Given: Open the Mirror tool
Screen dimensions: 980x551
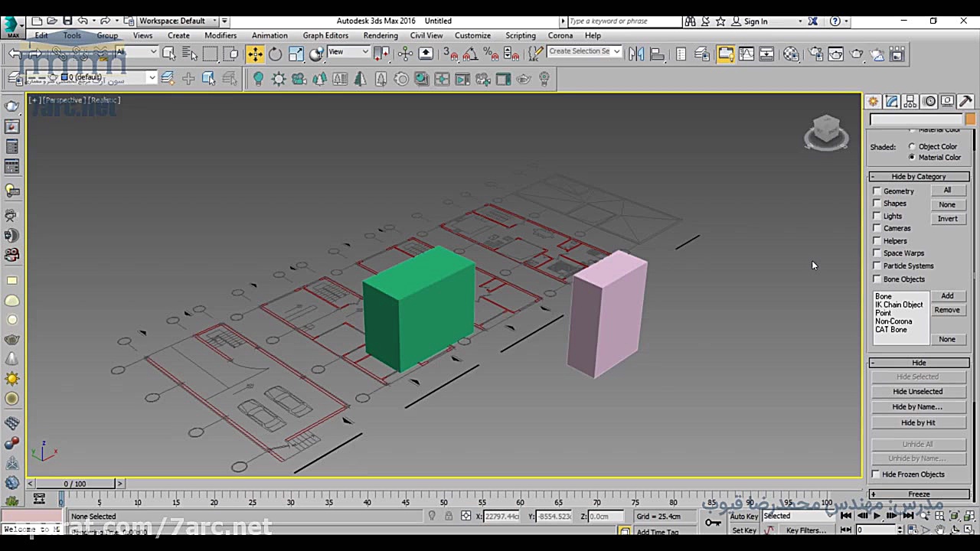Looking at the screenshot, I should [x=635, y=54].
